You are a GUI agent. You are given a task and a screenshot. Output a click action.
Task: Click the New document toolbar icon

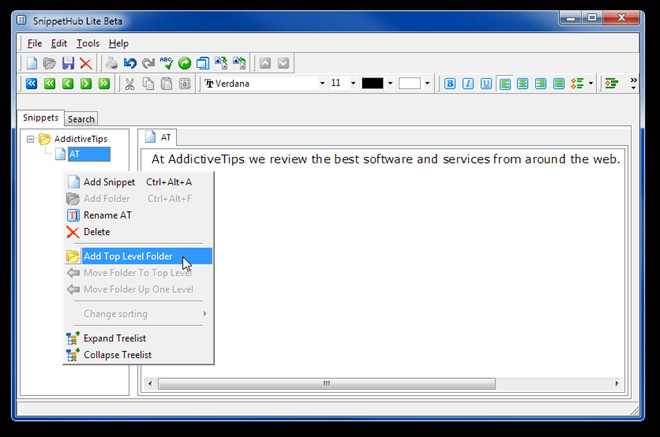[x=32, y=63]
